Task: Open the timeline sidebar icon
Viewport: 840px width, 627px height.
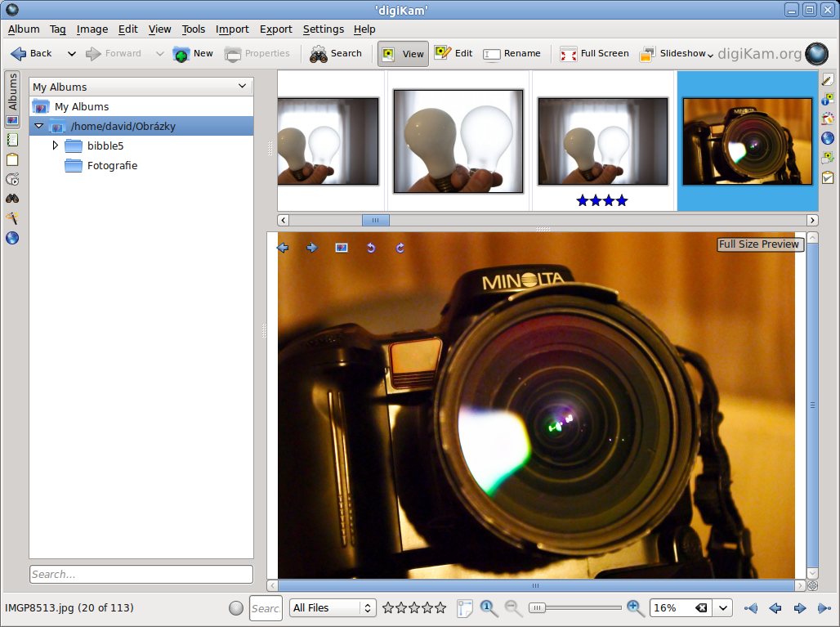Action: [x=12, y=180]
